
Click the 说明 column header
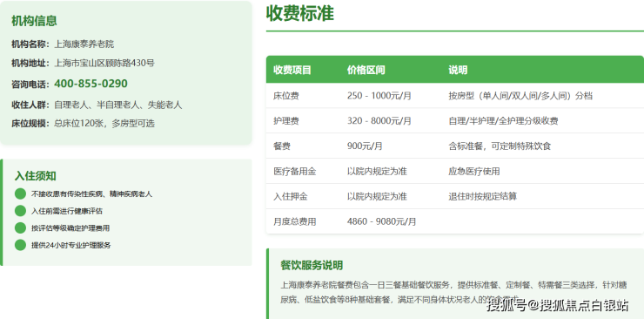tap(458, 70)
